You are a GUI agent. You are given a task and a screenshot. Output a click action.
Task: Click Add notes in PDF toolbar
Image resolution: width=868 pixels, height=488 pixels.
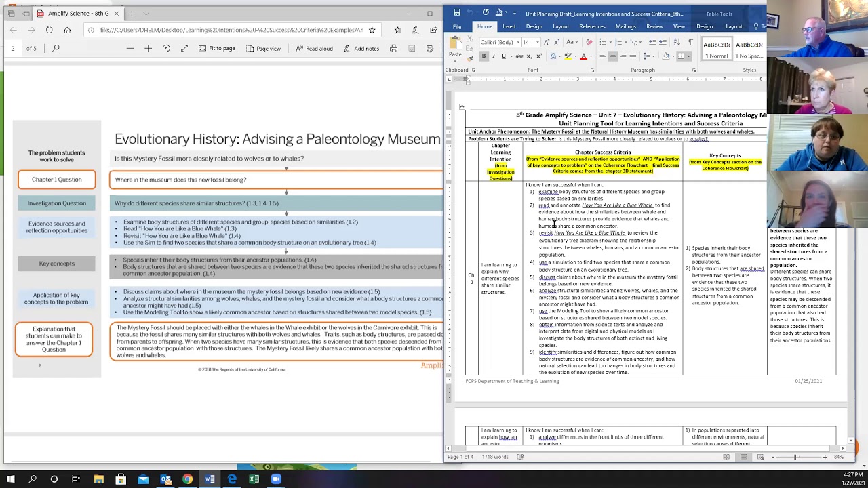(361, 48)
